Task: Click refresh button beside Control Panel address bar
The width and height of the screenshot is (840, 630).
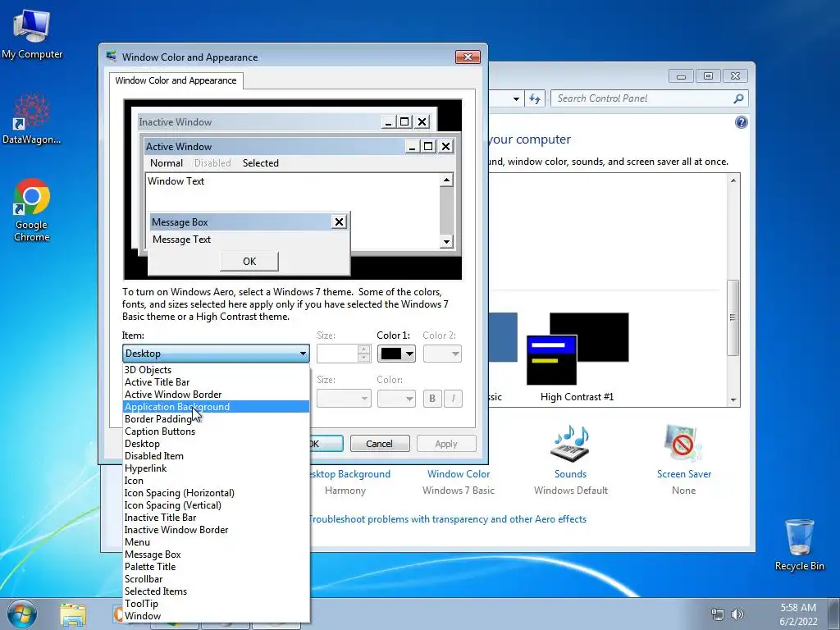Action: [535, 98]
